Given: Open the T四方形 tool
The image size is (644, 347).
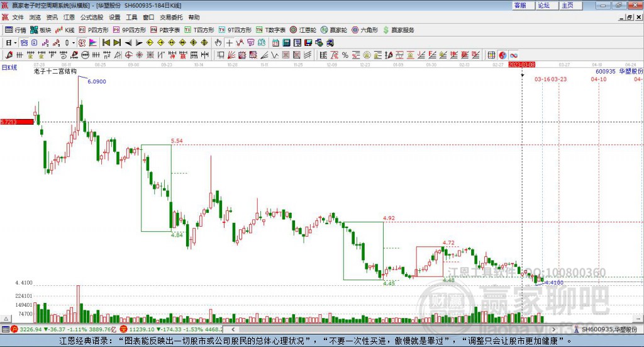Looking at the screenshot, I should 199,30.
